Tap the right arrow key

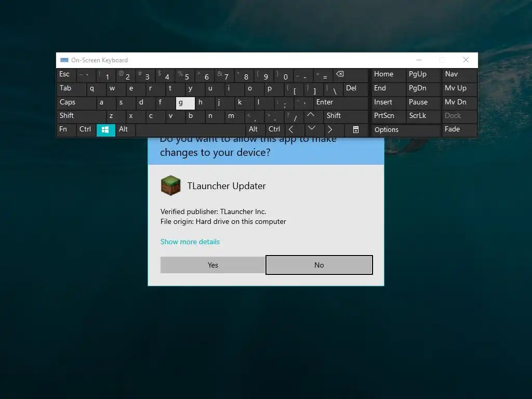(x=334, y=130)
